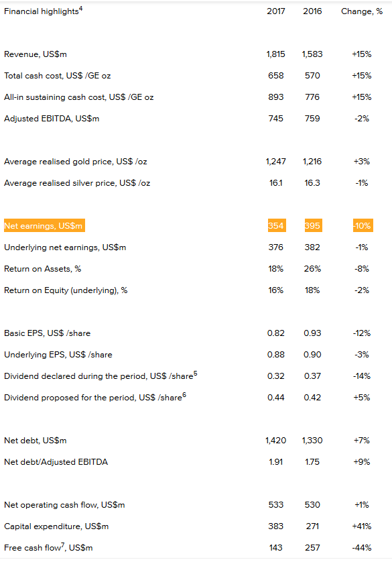Click the Basic EPS 2016 value 0.93
392x564 pixels.
tap(312, 333)
